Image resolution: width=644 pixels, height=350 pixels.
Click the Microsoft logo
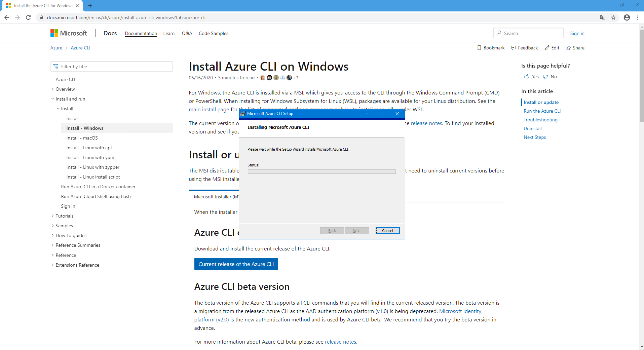click(x=69, y=33)
